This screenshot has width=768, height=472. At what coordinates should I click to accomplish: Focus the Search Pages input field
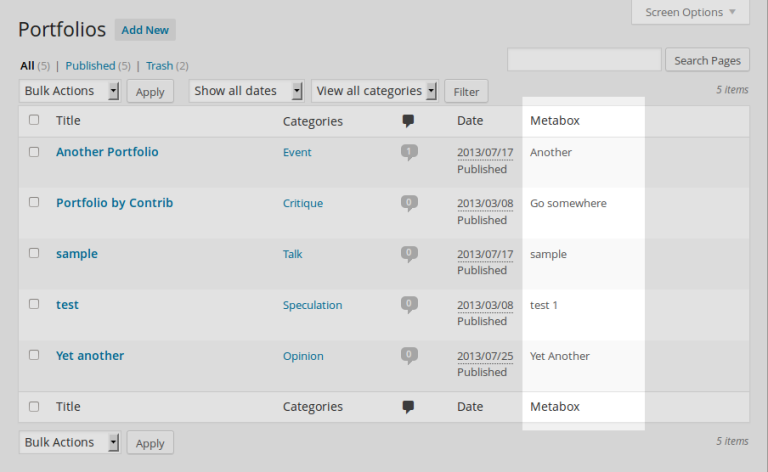click(584, 60)
